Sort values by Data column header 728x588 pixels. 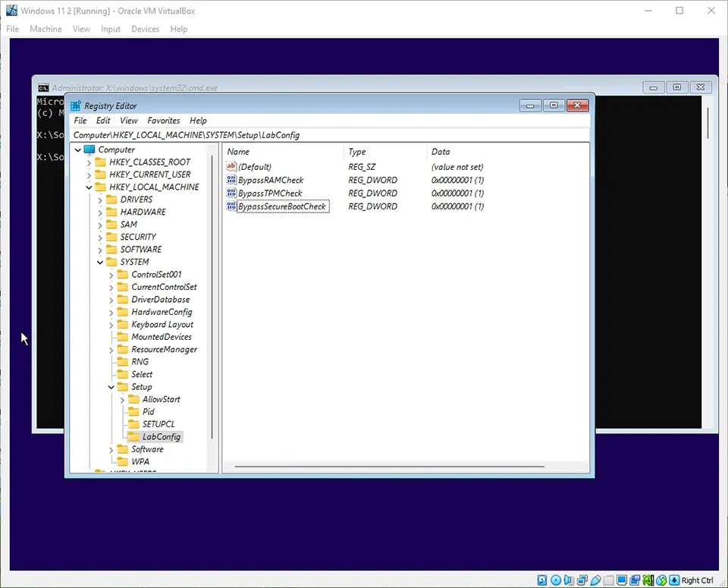(x=507, y=152)
